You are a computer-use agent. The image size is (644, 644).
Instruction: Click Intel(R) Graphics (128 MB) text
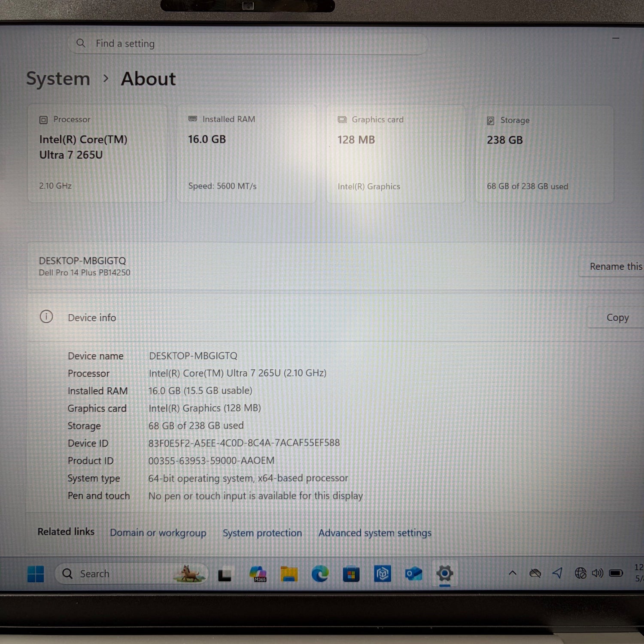204,408
